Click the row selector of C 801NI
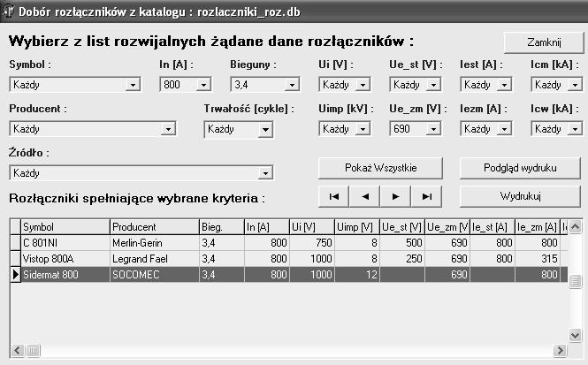The height and width of the screenshot is (365, 588). click(15, 243)
